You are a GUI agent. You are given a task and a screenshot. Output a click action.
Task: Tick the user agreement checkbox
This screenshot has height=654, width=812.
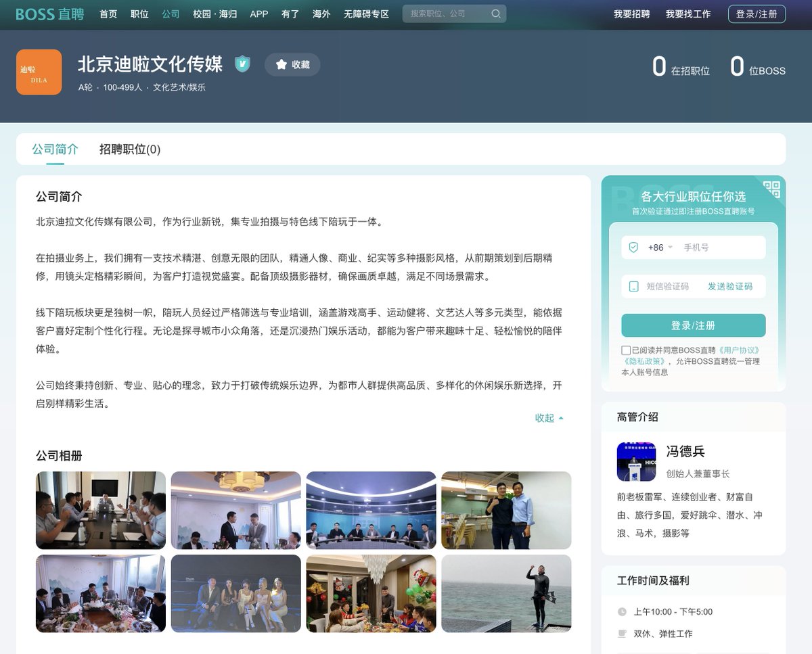[x=626, y=350]
